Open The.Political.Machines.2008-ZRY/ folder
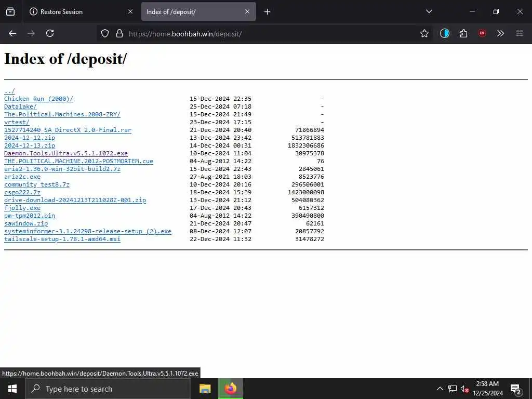The width and height of the screenshot is (532, 399). tap(62, 114)
